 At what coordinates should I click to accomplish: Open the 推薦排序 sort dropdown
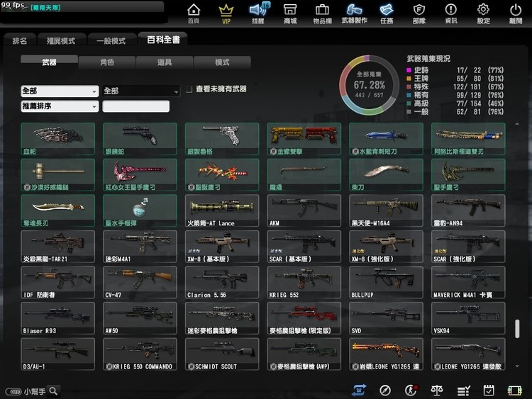(60, 106)
